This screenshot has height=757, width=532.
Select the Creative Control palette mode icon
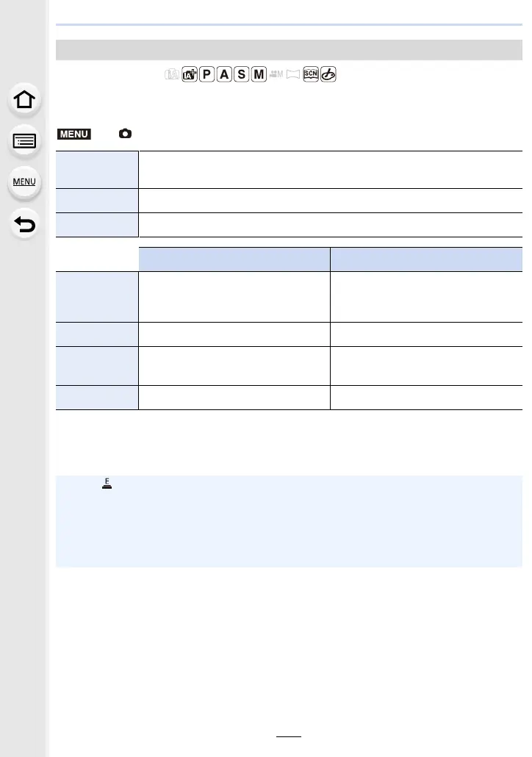(328, 74)
